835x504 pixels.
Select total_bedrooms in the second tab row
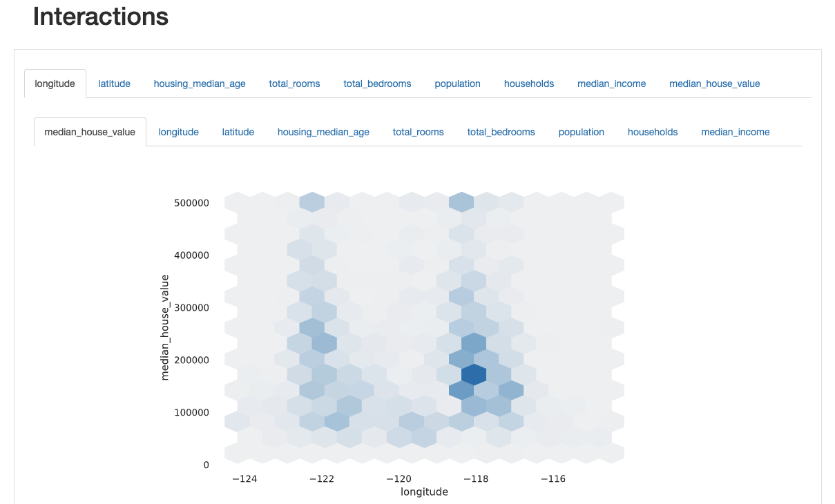pos(501,132)
